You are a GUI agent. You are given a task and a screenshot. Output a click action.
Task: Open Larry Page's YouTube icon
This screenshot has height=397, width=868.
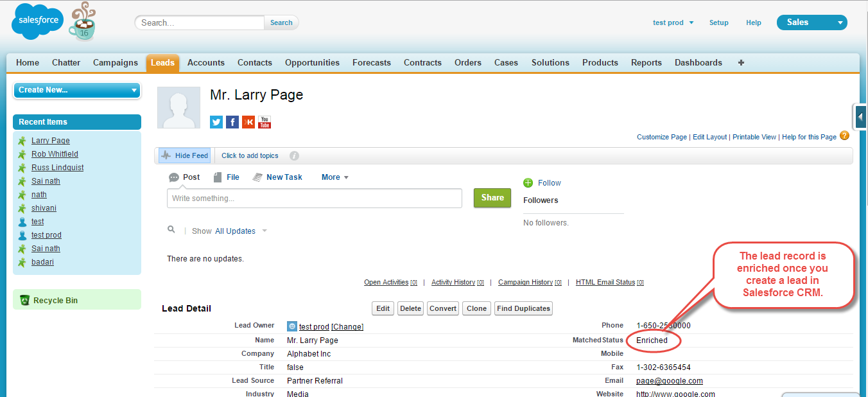click(265, 122)
